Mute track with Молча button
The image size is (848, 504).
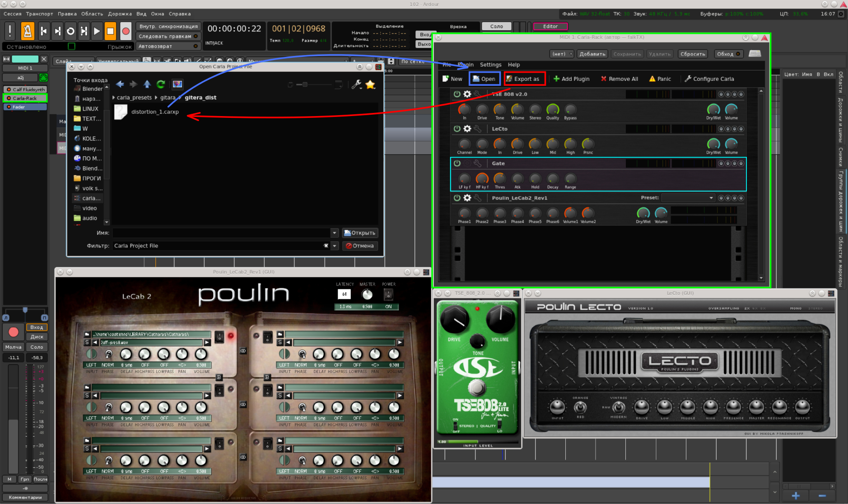[x=14, y=347]
